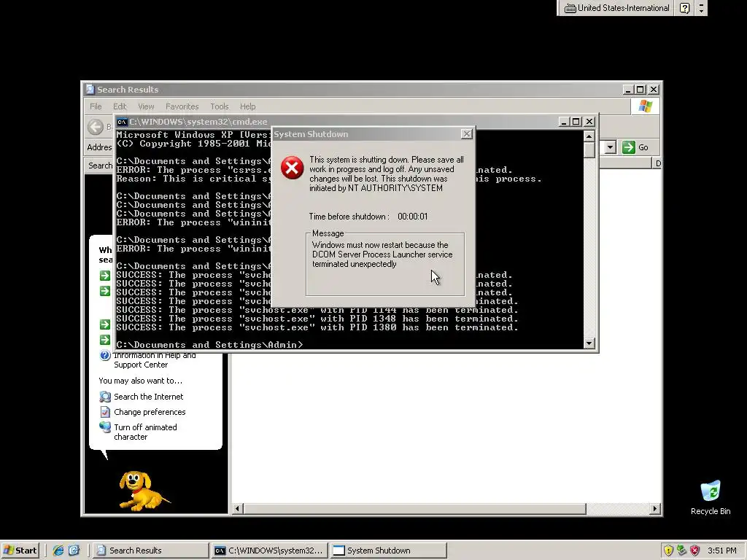Viewport: 747px width, 560px height.
Task: Click Search the Internet link
Action: (148, 397)
